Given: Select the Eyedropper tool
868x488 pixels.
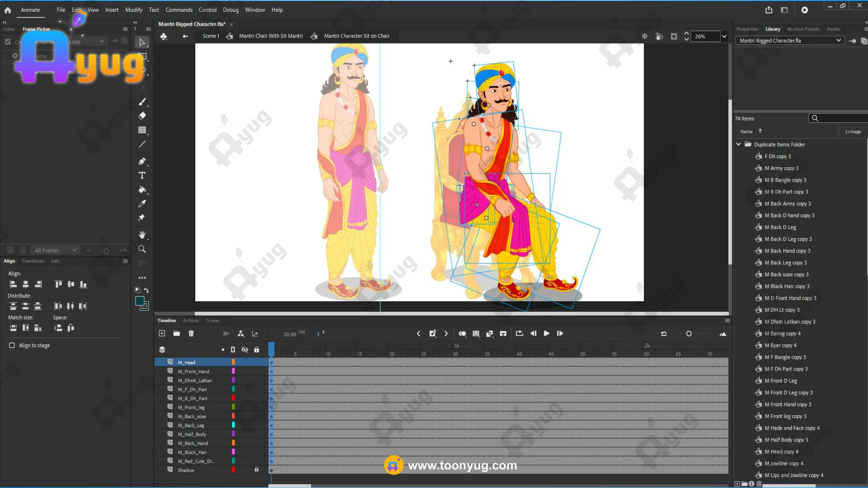Looking at the screenshot, I should point(142,204).
